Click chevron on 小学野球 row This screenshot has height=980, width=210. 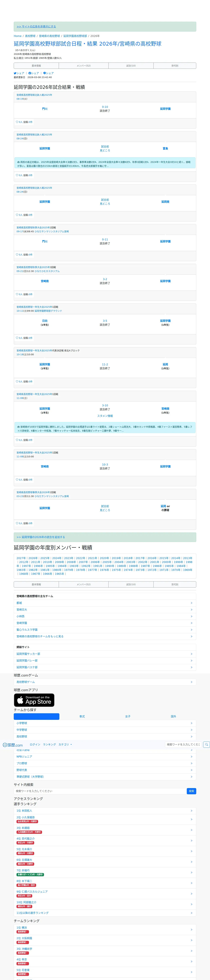[x=191, y=723]
